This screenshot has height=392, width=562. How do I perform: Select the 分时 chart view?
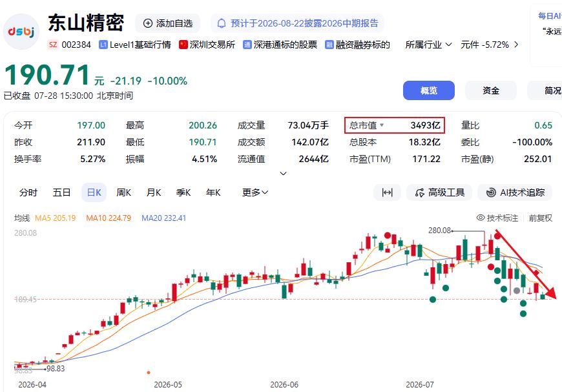[28, 192]
